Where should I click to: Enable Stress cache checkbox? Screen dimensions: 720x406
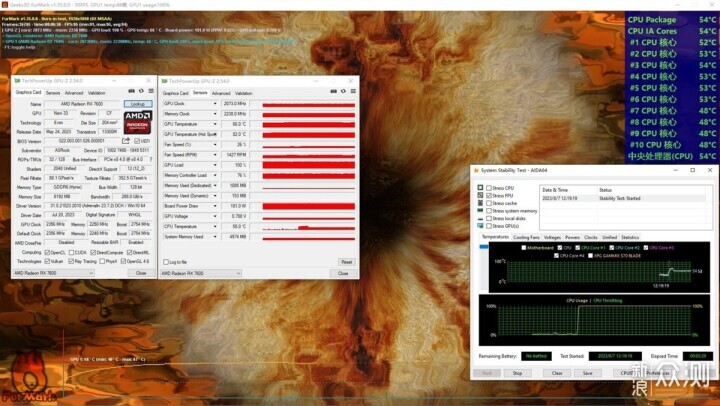pos(489,203)
